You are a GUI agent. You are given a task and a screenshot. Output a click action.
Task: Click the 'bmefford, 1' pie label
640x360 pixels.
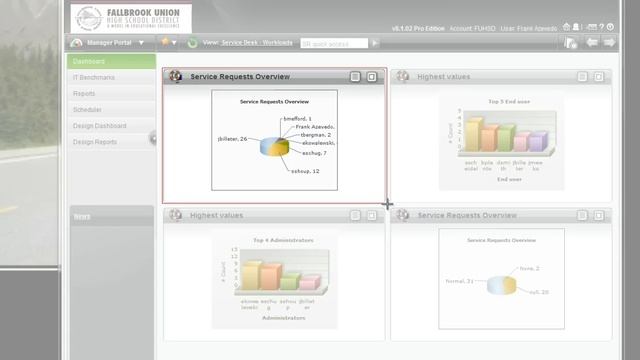(x=298, y=119)
